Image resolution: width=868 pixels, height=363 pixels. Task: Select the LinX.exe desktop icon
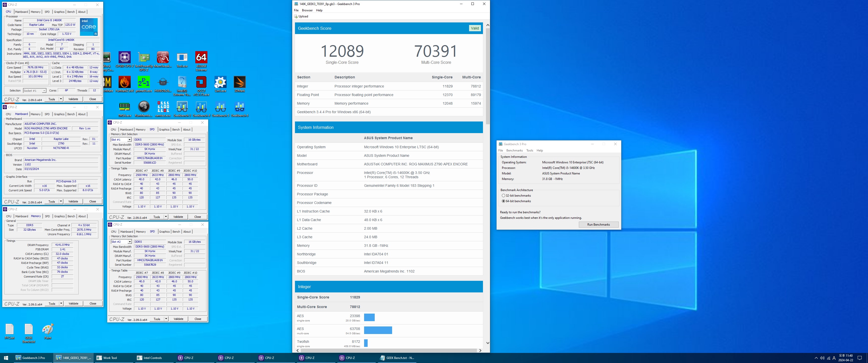pyautogui.click(x=220, y=84)
